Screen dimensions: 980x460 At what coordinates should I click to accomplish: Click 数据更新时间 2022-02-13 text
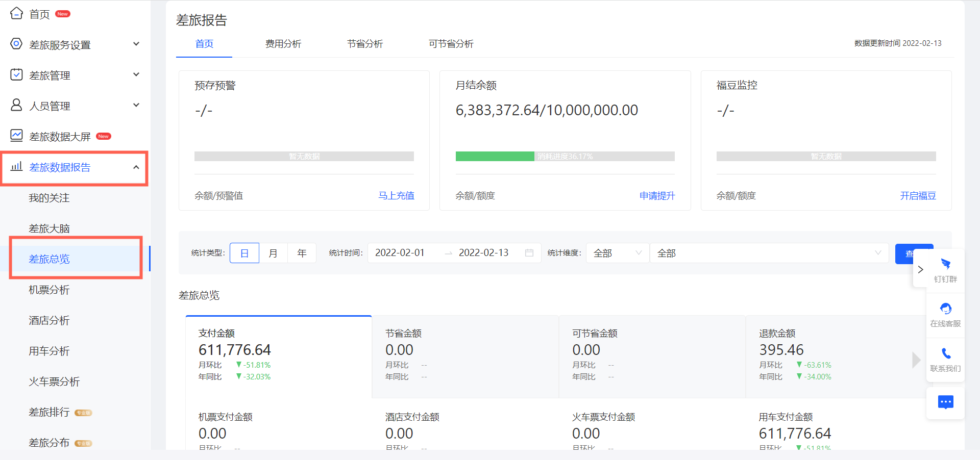pos(898,43)
